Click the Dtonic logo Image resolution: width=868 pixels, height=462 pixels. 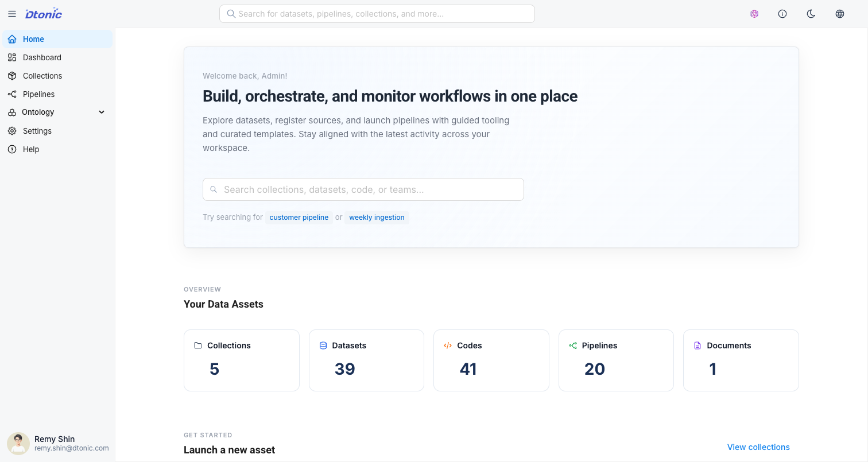[44, 14]
